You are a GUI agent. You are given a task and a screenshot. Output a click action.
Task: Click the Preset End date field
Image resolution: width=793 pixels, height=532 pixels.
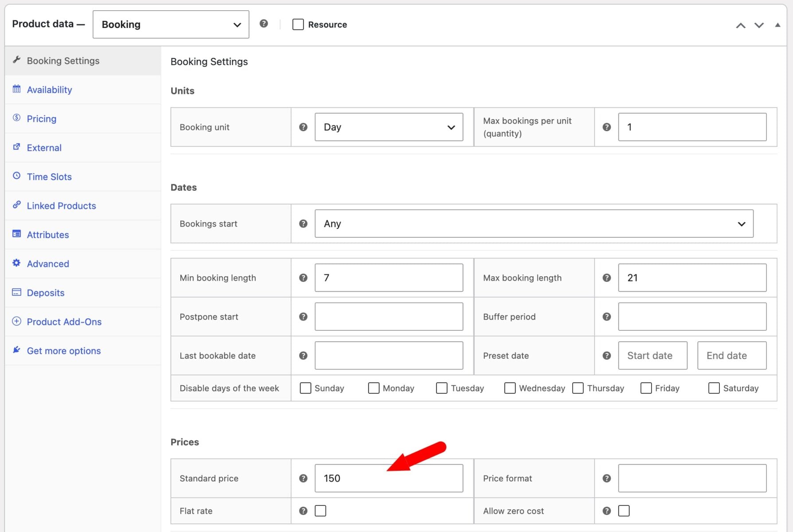pyautogui.click(x=732, y=356)
